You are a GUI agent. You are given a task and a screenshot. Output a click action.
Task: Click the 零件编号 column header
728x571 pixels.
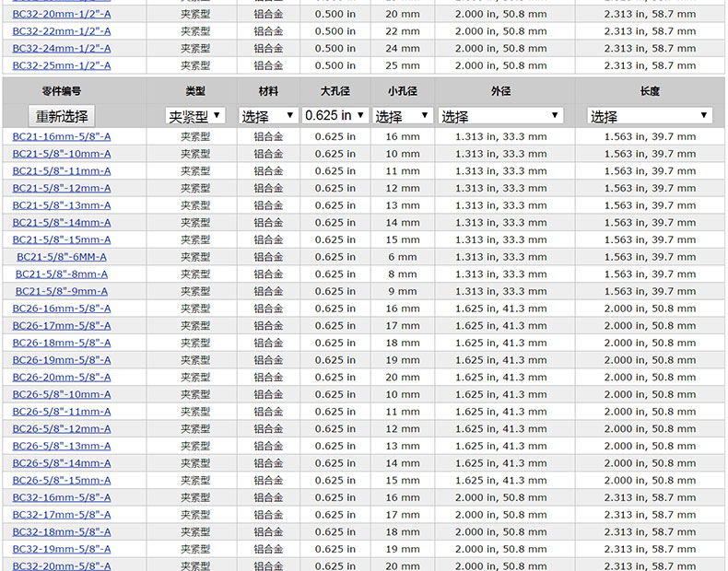pos(62,91)
